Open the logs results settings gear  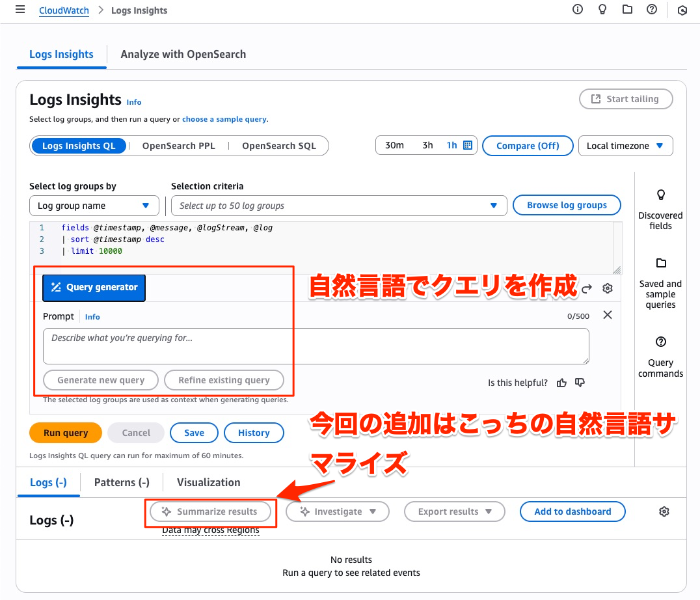(664, 511)
